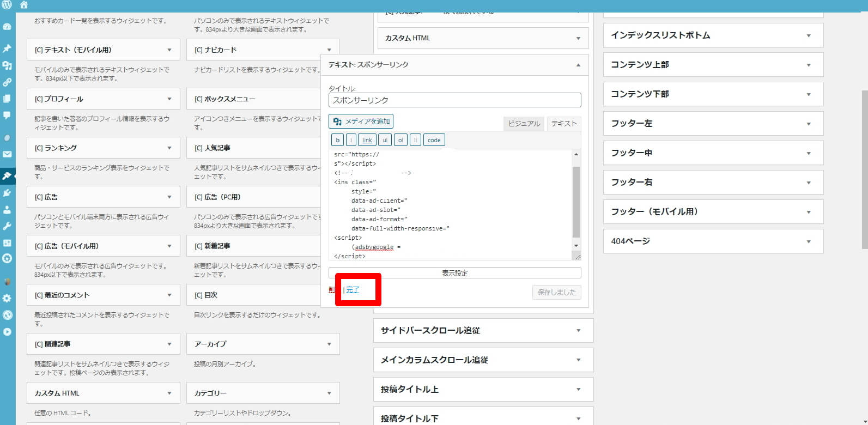The width and height of the screenshot is (868, 425).
Task: Expand フッター中 widget area
Action: pos(713,153)
